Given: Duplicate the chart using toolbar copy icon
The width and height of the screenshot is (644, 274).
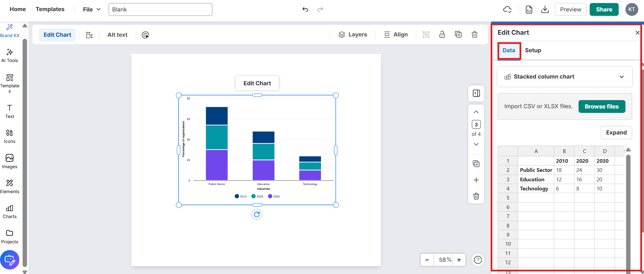Looking at the screenshot, I should (458, 34).
